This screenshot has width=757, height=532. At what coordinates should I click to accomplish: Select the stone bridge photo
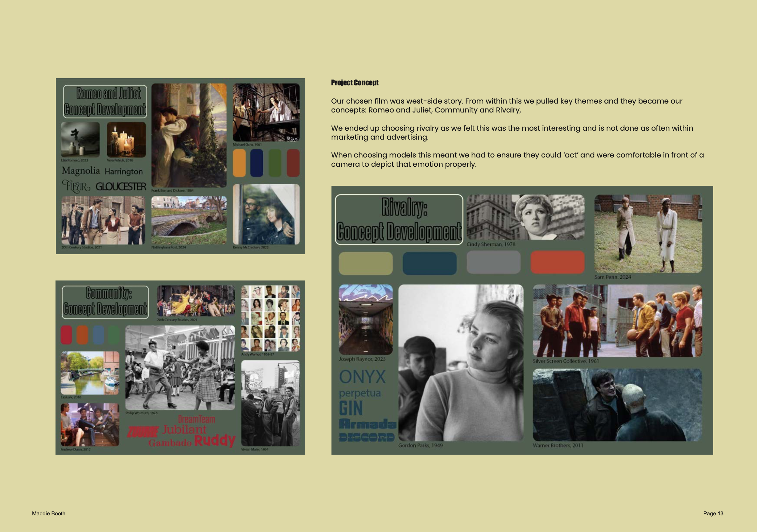point(189,220)
